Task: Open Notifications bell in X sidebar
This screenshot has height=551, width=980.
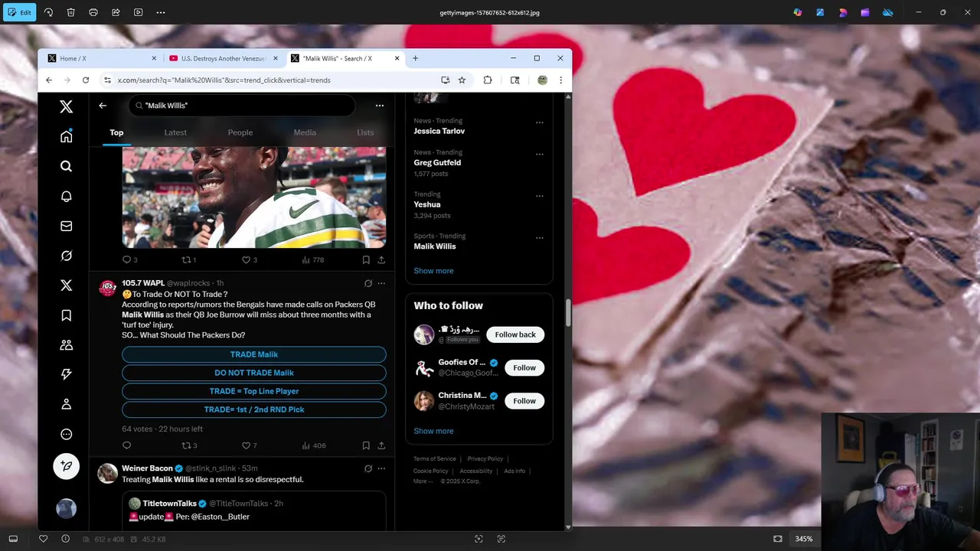Action: tap(67, 196)
